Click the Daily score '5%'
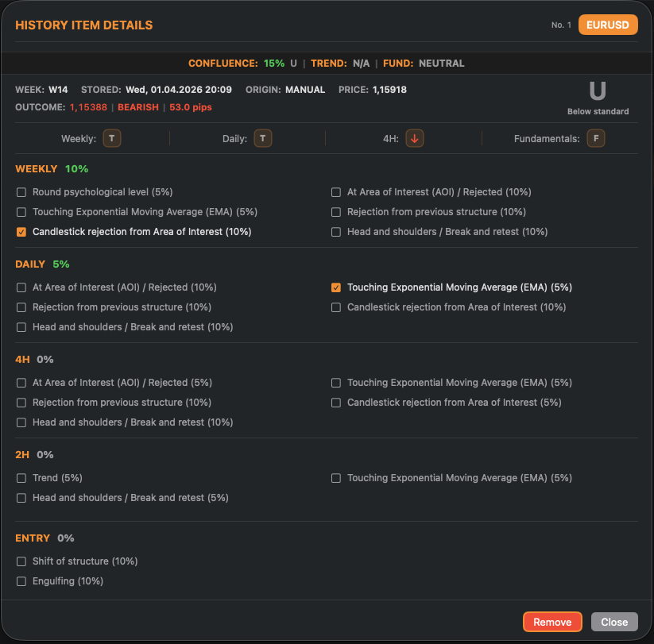This screenshot has height=644, width=654. (x=61, y=264)
